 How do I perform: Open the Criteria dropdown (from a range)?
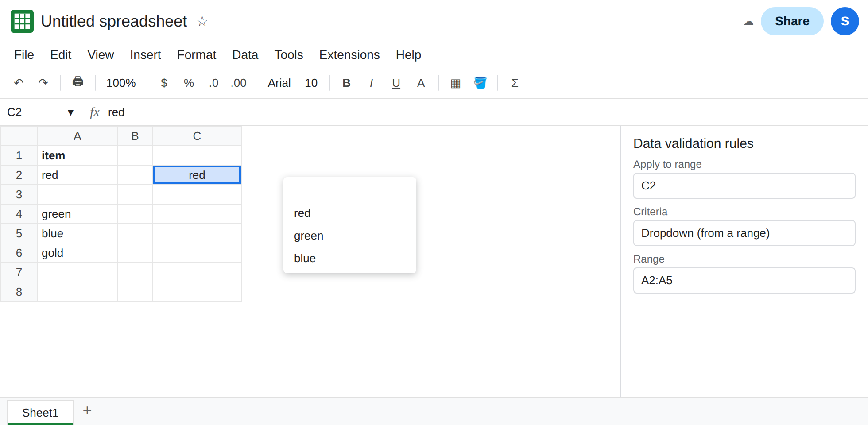click(x=744, y=233)
